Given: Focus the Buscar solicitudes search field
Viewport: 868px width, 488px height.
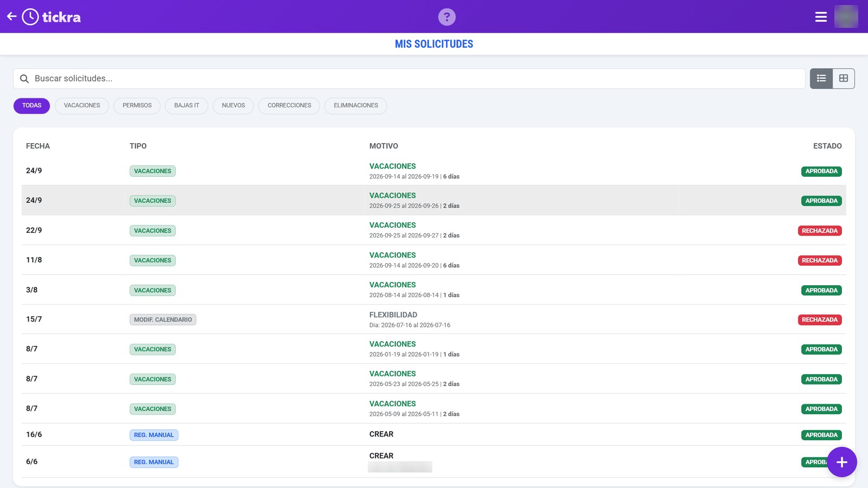Looking at the screenshot, I should point(409,79).
